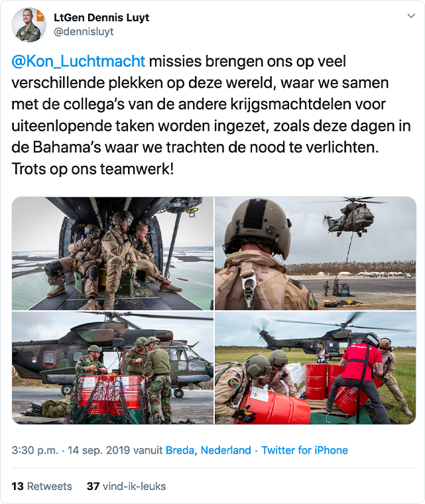Click the Twitter for iPhone source link
Screen dimensions: 425x504
pos(304,450)
